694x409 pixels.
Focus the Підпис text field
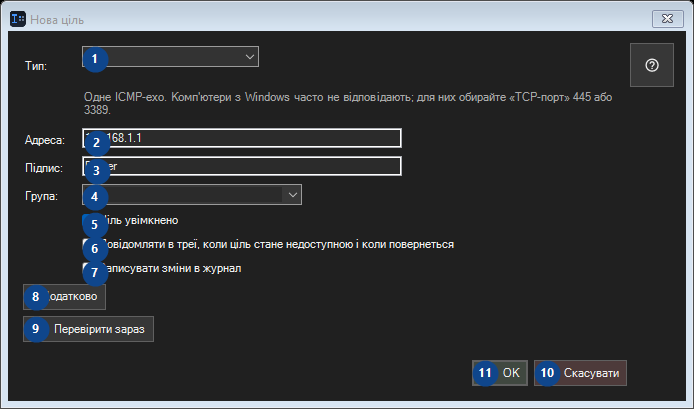(x=242, y=166)
